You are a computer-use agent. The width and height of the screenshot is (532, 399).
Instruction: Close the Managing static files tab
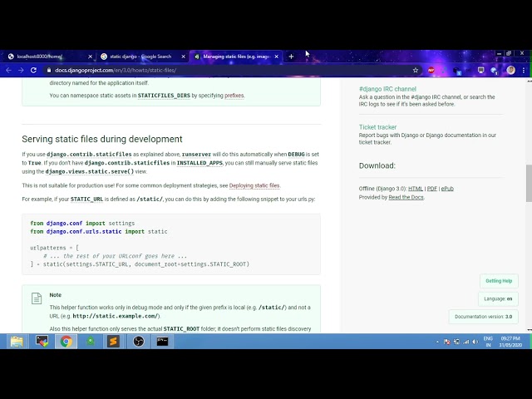click(x=277, y=57)
